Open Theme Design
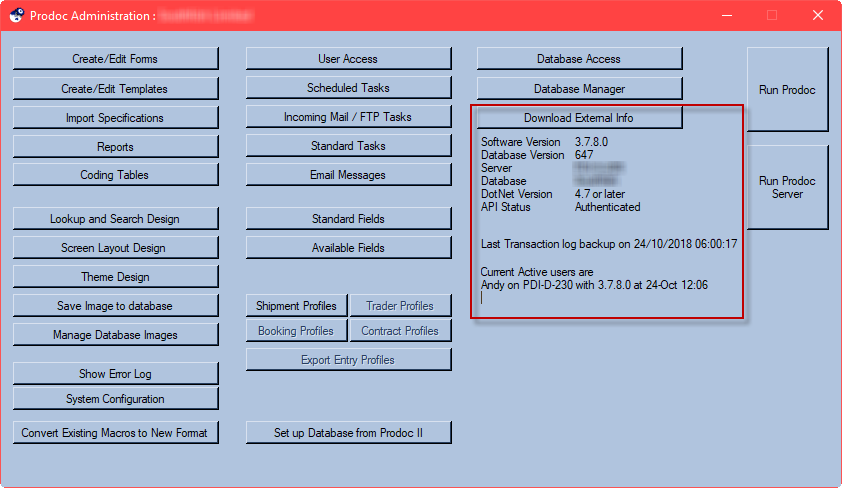Viewport: 842px width, 488px height. coord(115,276)
